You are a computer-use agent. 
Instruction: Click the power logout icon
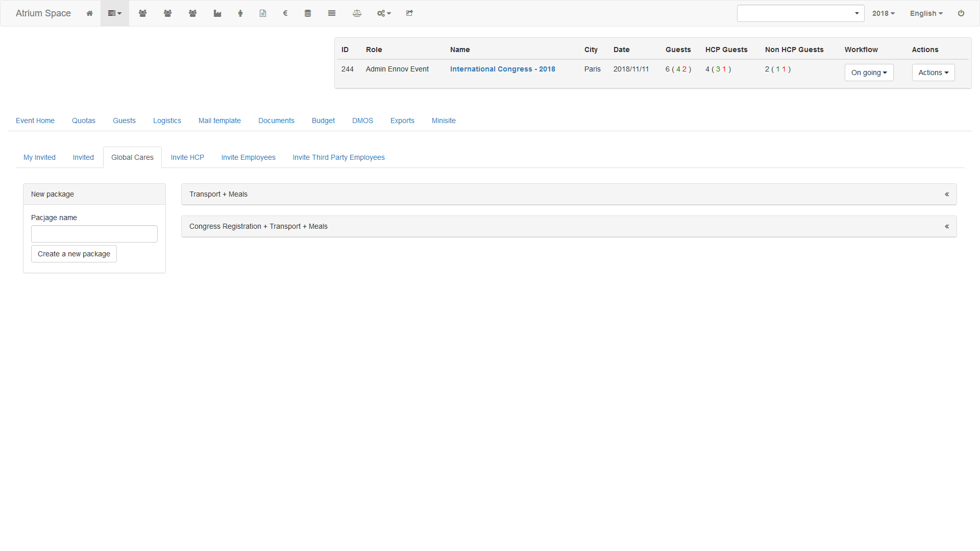(x=961, y=13)
